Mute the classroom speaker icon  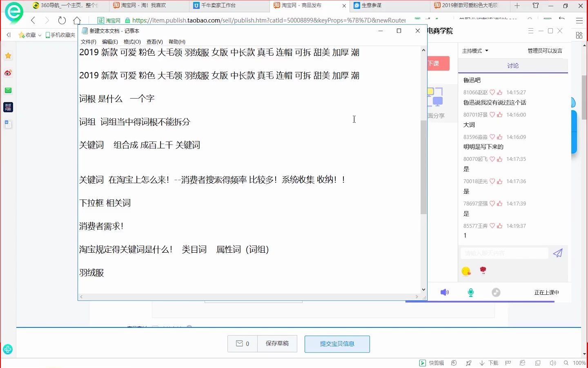pyautogui.click(x=445, y=292)
